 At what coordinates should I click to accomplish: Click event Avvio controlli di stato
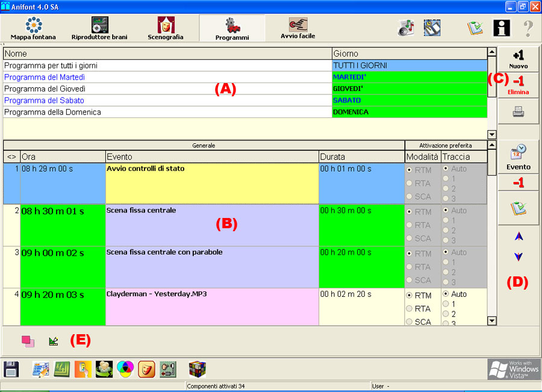click(212, 183)
